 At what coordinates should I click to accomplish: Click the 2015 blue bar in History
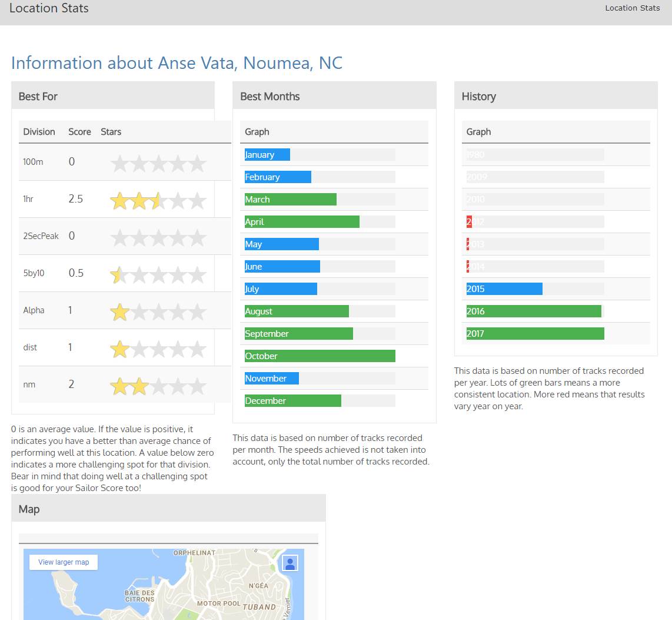click(504, 289)
